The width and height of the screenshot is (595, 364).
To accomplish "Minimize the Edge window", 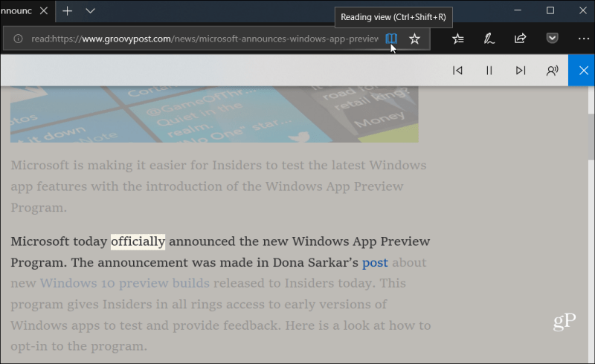I will (x=518, y=10).
